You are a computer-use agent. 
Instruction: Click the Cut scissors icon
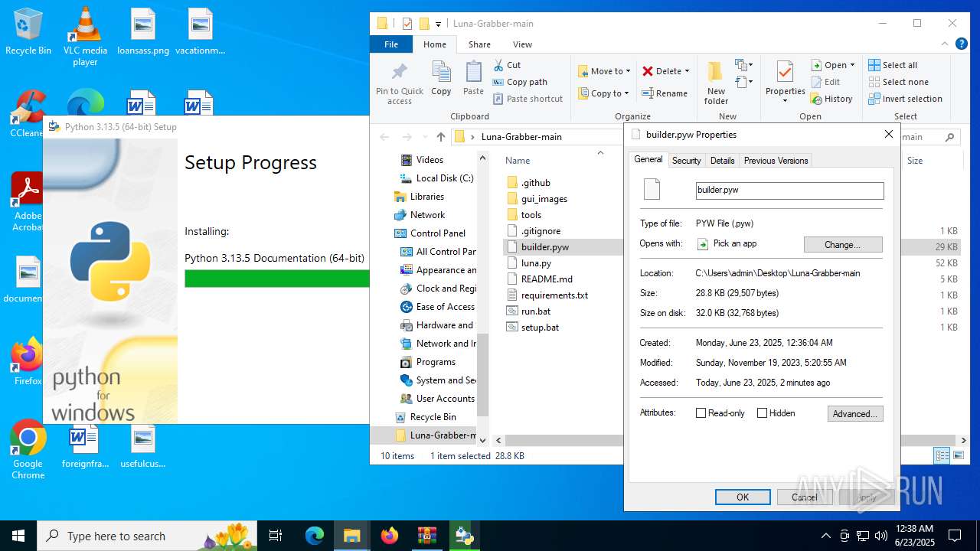coord(498,65)
